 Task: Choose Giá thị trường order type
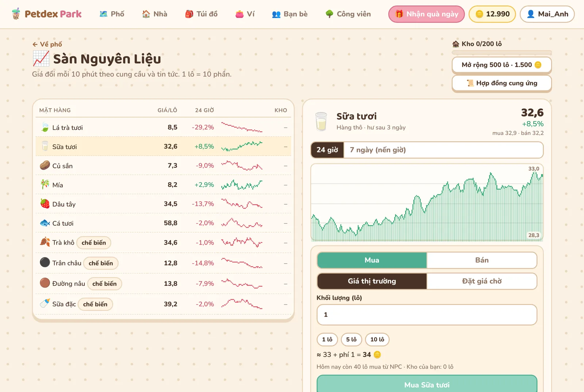point(372,281)
